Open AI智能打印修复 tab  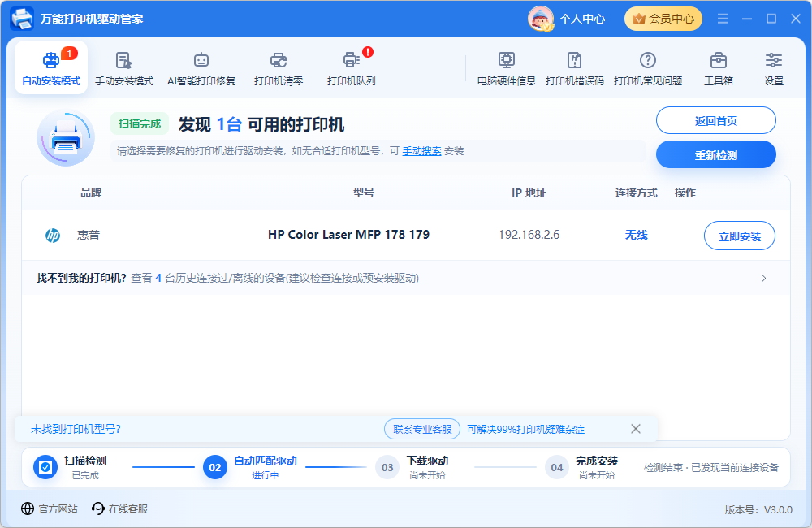pos(201,68)
